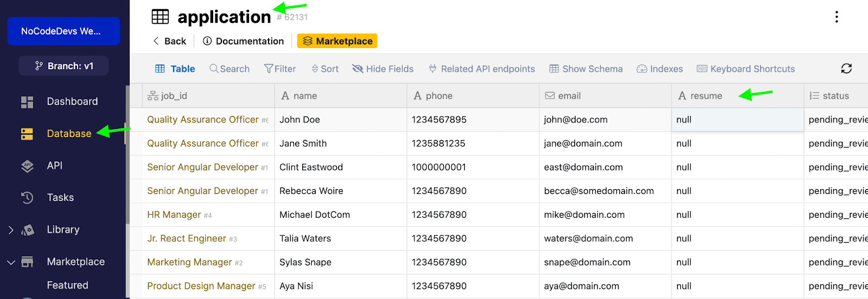Click the Search magnifier icon

click(214, 69)
